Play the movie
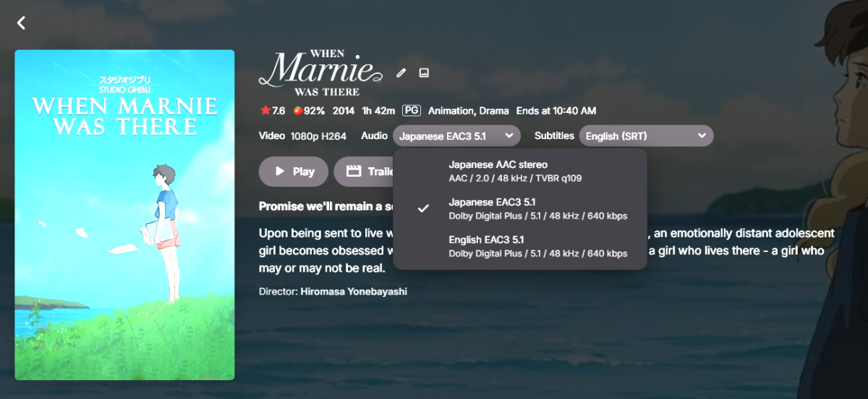Image resolution: width=868 pixels, height=399 pixels. (x=294, y=172)
